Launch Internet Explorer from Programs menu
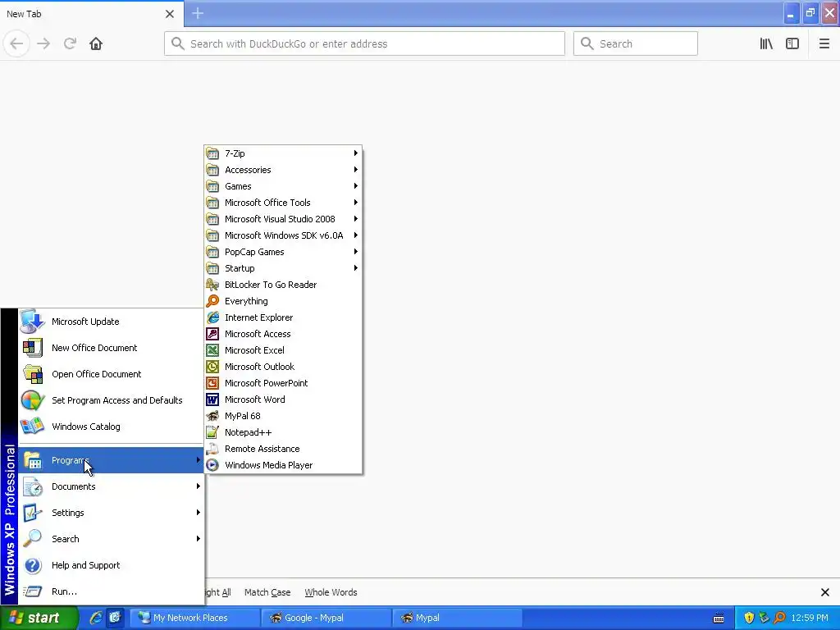Image resolution: width=840 pixels, height=630 pixels. click(x=283, y=317)
